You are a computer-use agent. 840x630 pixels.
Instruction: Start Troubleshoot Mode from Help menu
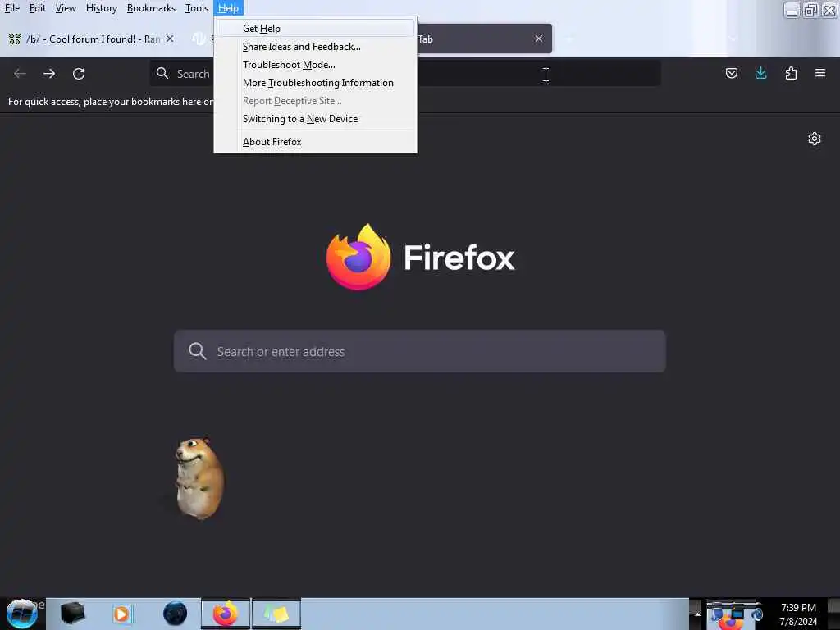coord(316,65)
